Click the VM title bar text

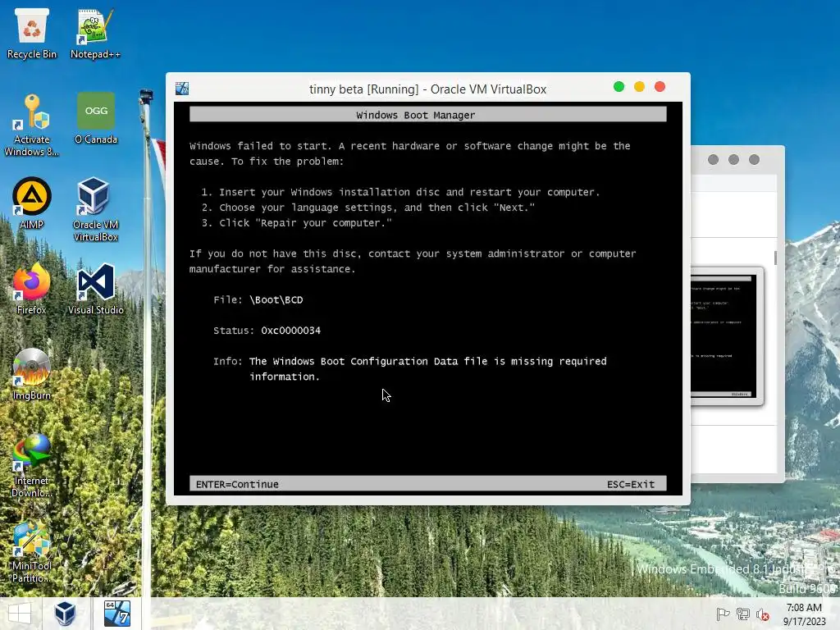click(427, 89)
